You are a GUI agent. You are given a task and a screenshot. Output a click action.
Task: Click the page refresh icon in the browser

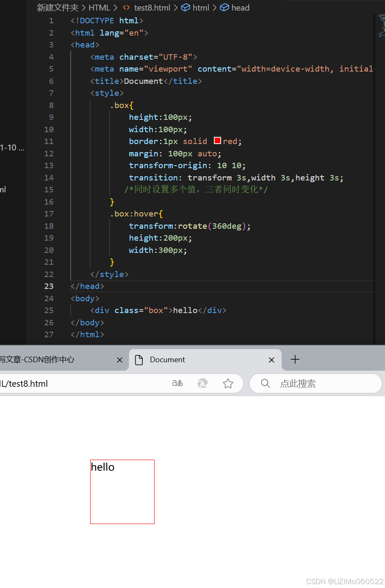[x=202, y=383]
